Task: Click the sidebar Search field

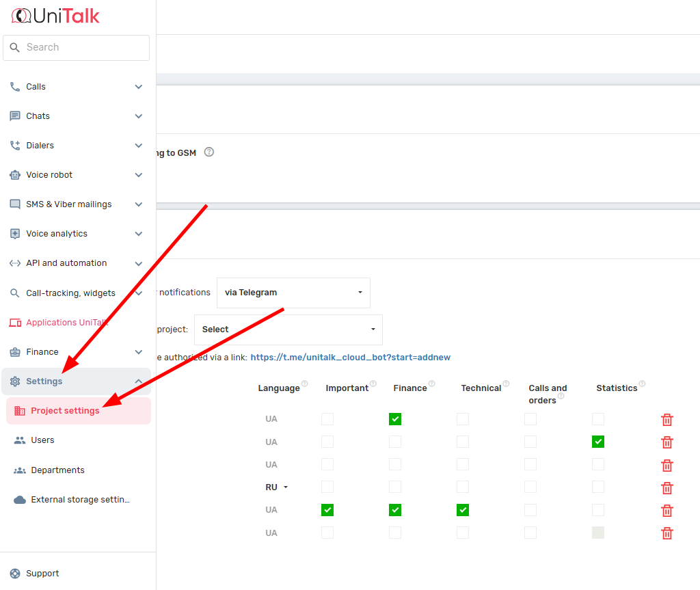Action: tap(76, 48)
